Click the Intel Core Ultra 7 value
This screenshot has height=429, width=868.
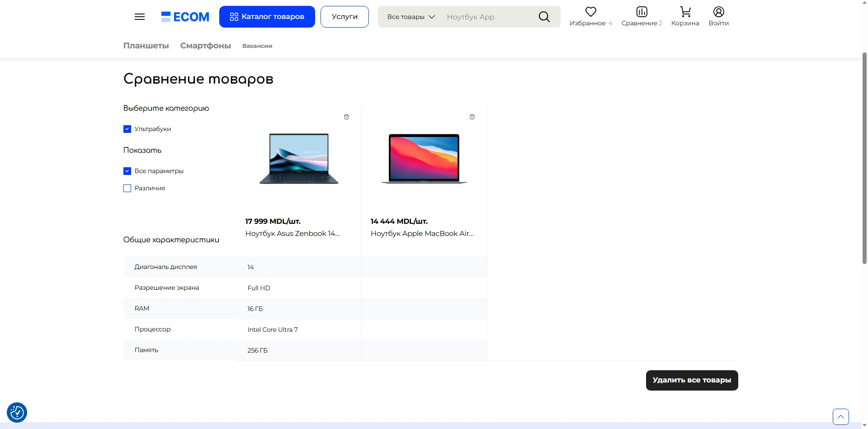273,330
